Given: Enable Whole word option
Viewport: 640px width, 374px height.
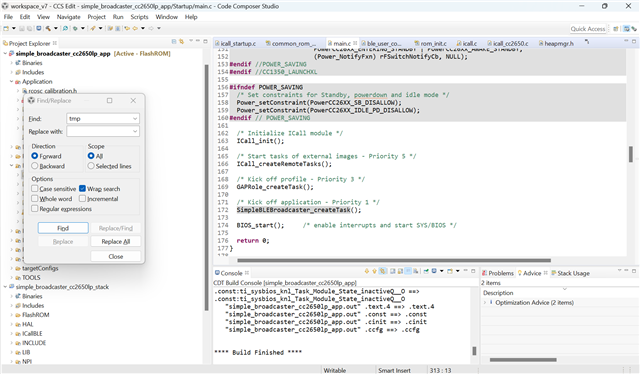Looking at the screenshot, I should [x=35, y=199].
